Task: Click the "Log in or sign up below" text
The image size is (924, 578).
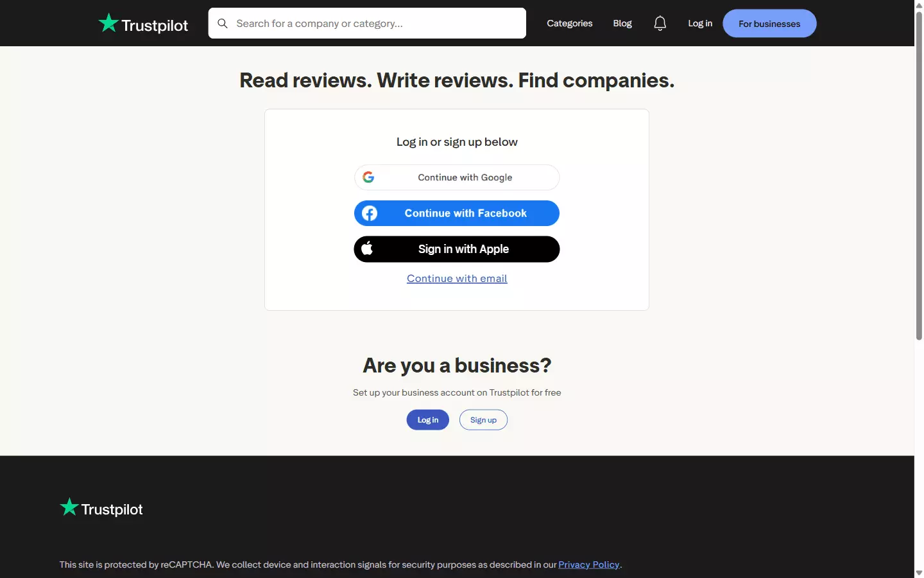Action: 457,142
